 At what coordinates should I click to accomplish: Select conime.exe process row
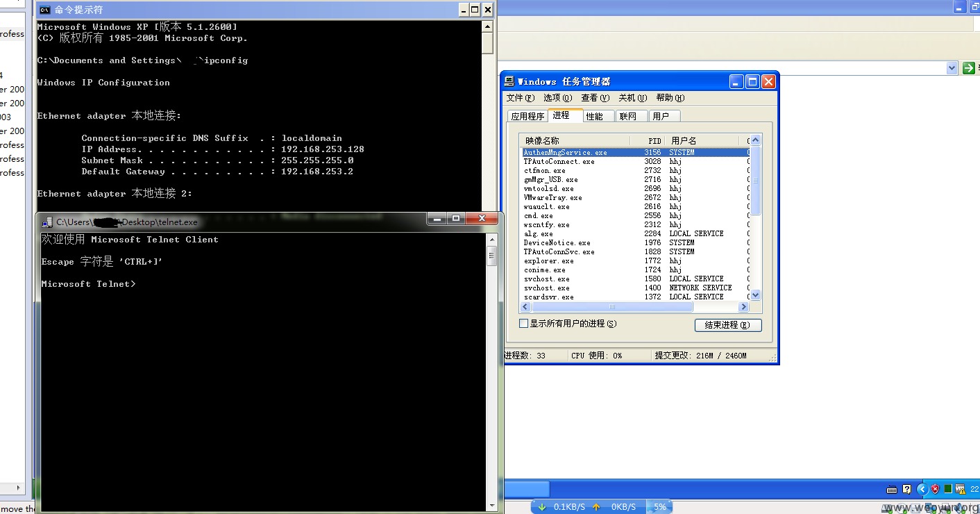coord(635,270)
